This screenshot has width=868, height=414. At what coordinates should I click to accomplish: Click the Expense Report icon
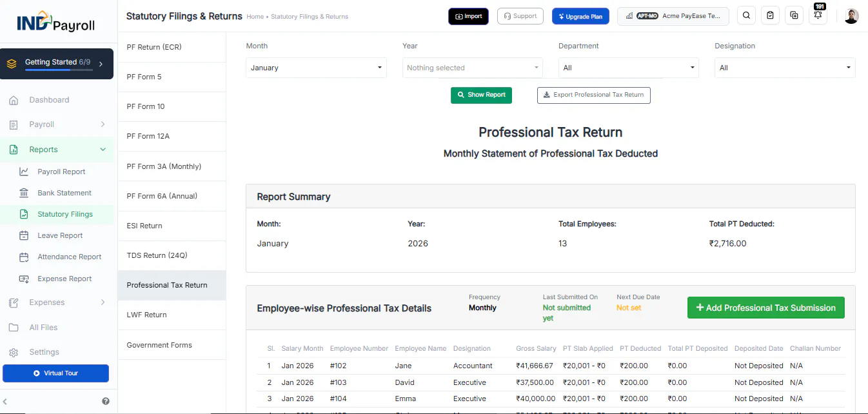(x=24, y=279)
